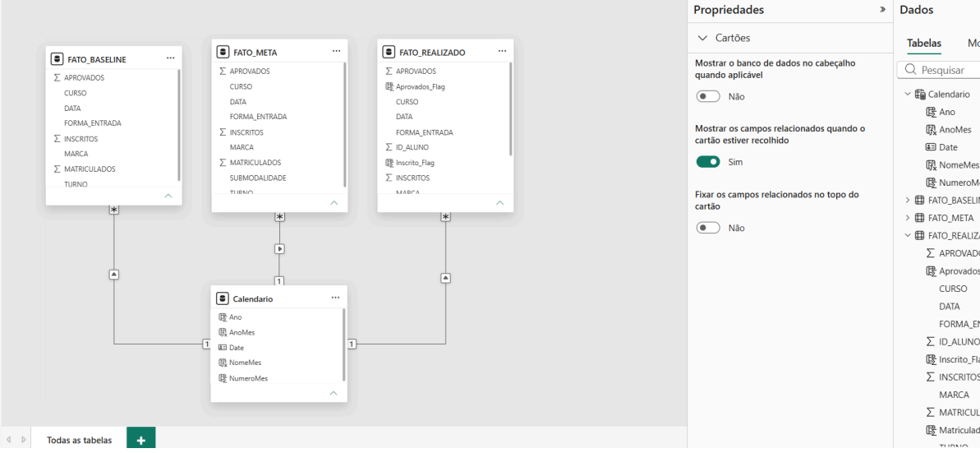Screen dimensions: 980x453
Task: Click the Pesquisar search field
Action: click(939, 70)
